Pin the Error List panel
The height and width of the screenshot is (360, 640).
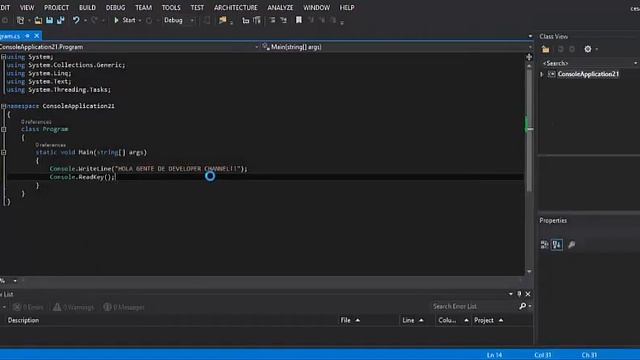click(519, 294)
